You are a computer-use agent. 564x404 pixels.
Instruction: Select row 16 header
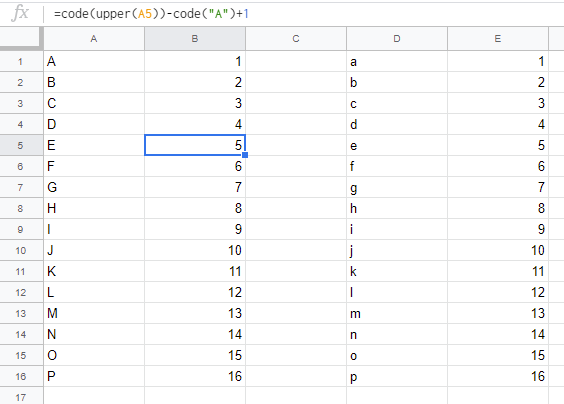[x=21, y=376]
